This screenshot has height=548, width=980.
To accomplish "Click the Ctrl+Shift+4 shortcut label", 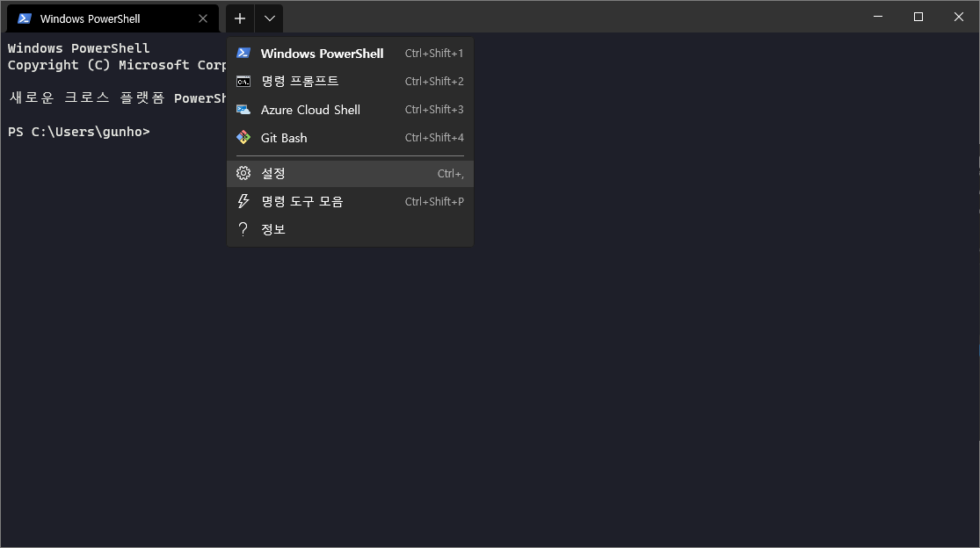I will coord(434,137).
